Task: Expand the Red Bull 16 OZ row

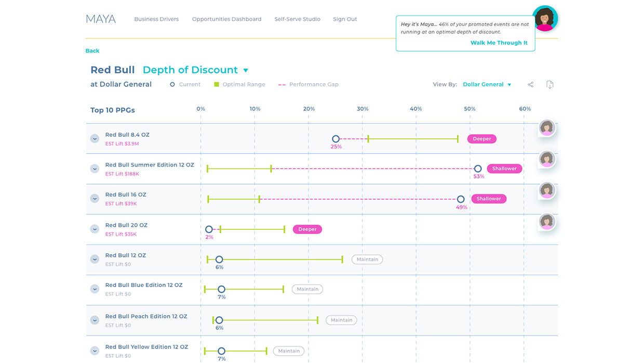Action: (95, 198)
